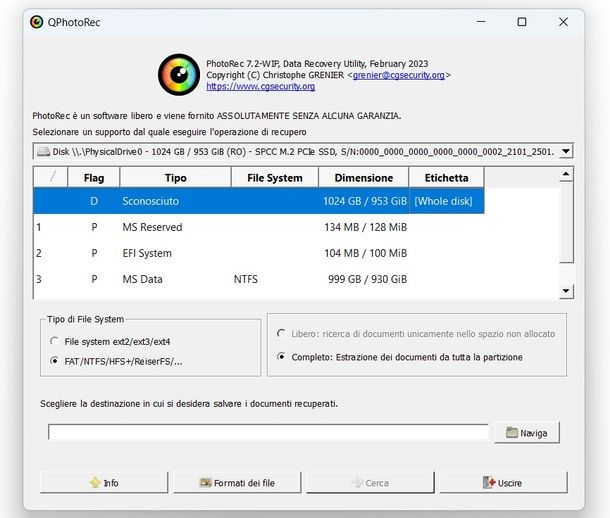This screenshot has width=610, height=518.
Task: Open the Info button
Action: pyautogui.click(x=104, y=483)
